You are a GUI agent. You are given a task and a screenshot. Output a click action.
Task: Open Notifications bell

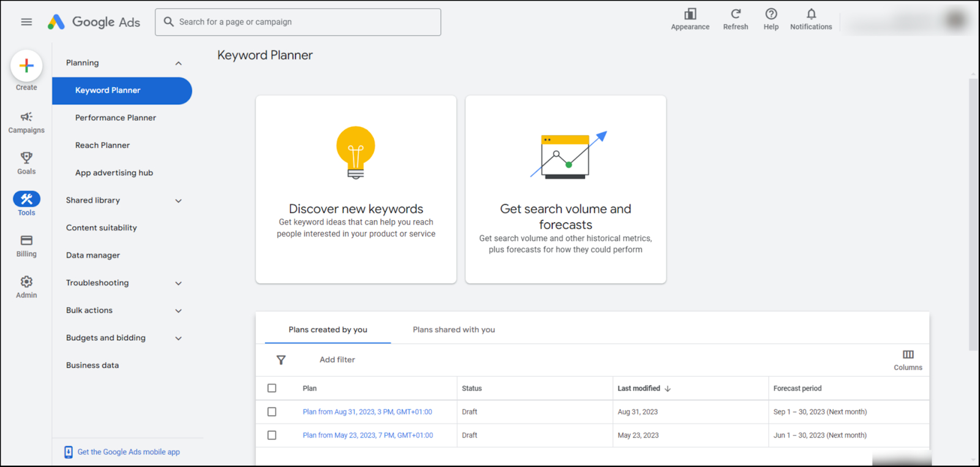(x=811, y=13)
